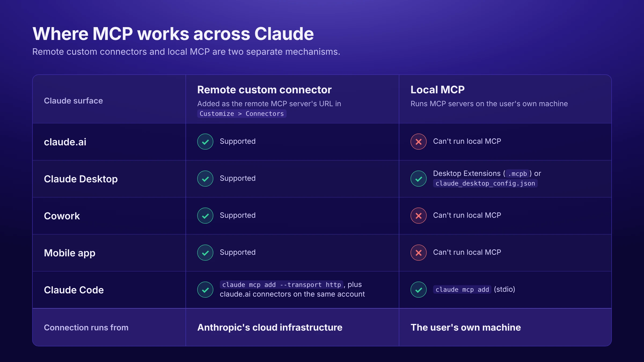Click 'Desktop Extensions' text in Claude Desktop row

pos(467,173)
